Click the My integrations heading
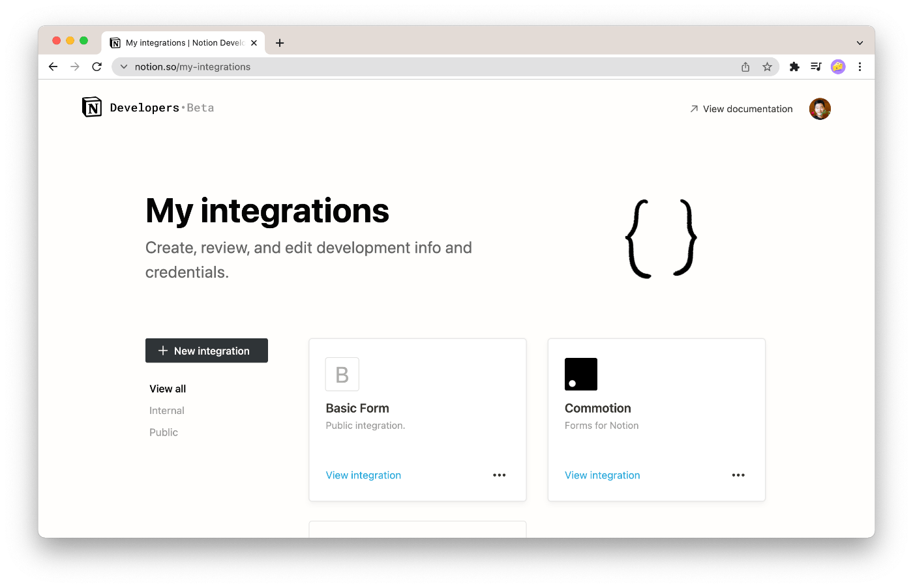The width and height of the screenshot is (913, 588). 267,211
